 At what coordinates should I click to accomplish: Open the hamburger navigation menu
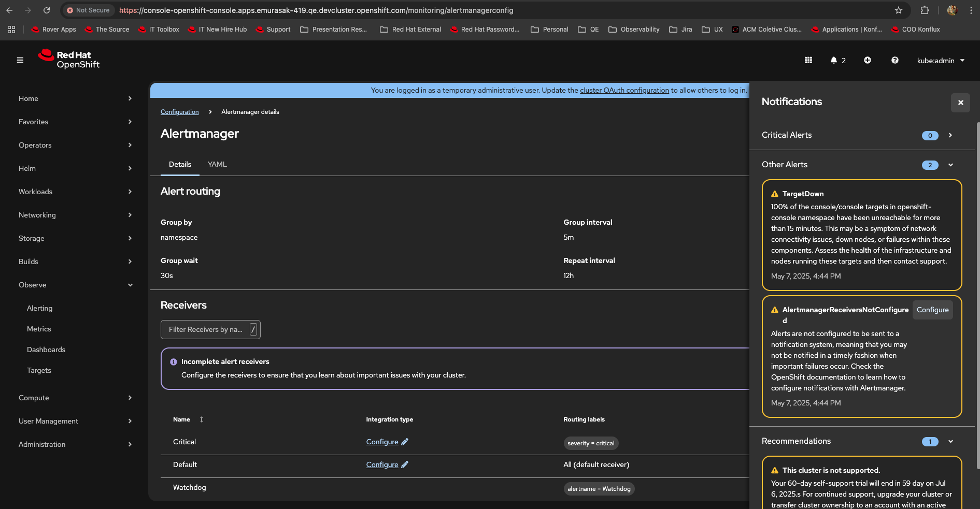[20, 60]
